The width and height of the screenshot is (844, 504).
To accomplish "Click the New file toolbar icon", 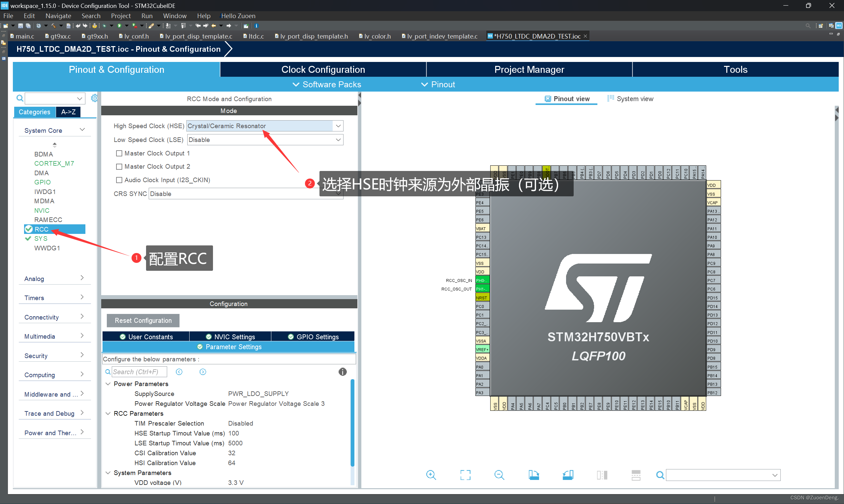I will [5, 26].
